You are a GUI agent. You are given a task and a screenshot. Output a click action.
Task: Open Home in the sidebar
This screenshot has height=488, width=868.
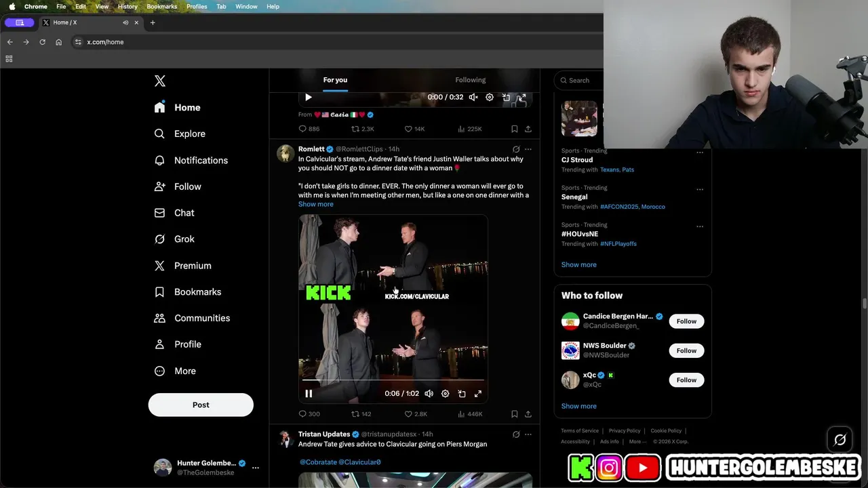[178, 107]
